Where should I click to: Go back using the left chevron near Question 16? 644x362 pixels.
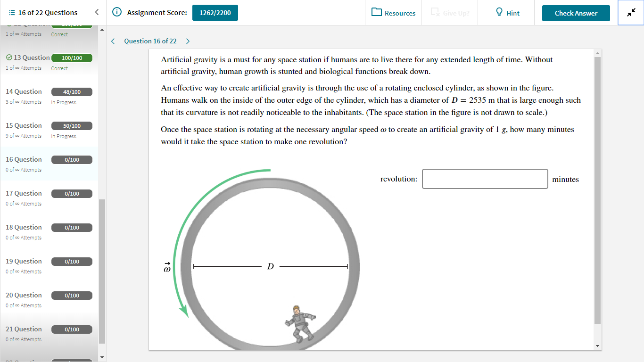pyautogui.click(x=113, y=41)
